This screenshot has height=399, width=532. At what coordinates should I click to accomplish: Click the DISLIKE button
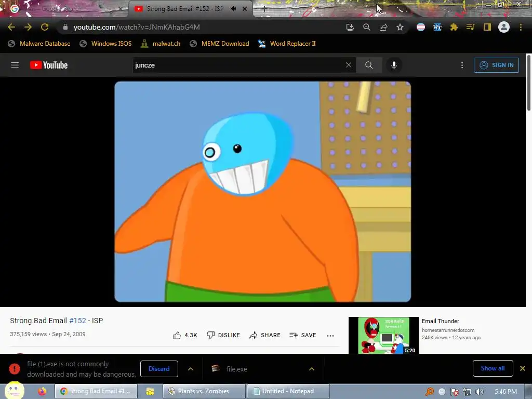point(223,335)
